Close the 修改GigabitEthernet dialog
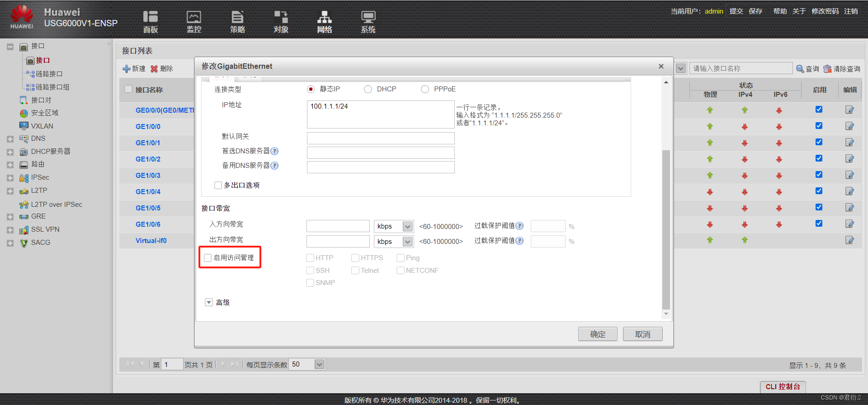868x405 pixels. (x=661, y=66)
